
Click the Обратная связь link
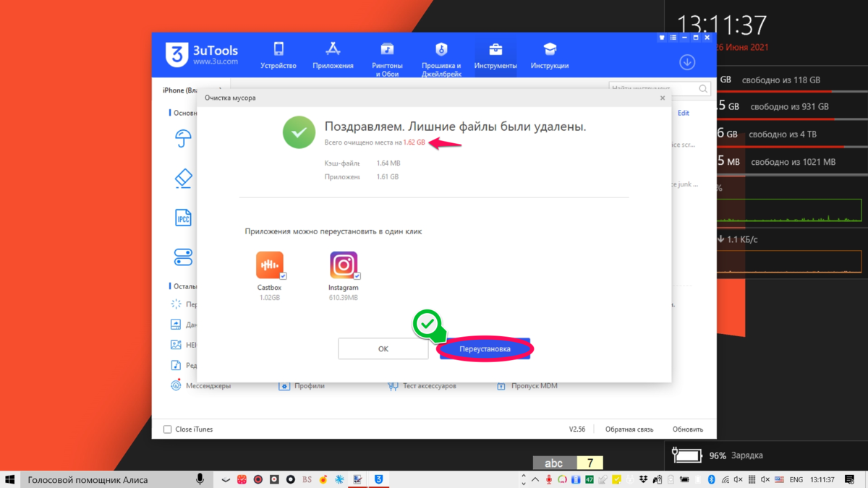point(629,429)
